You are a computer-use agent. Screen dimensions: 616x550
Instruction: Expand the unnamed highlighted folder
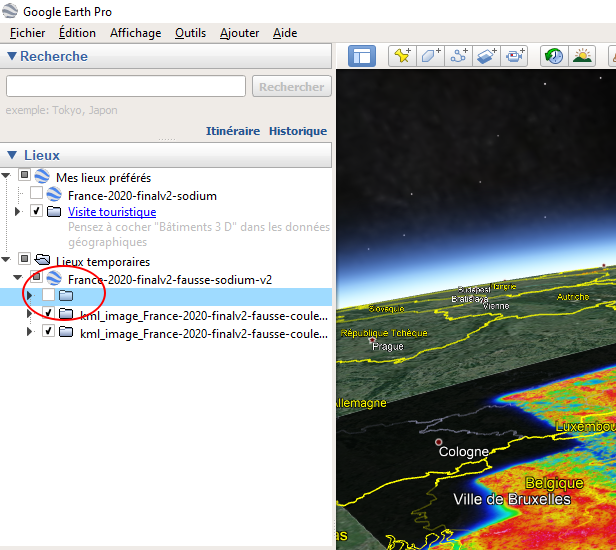(29, 295)
